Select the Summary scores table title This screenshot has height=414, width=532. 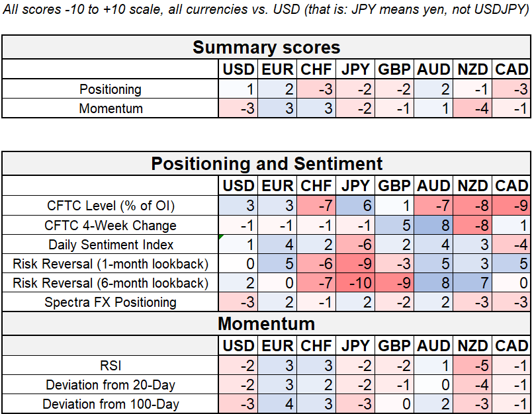(x=266, y=48)
